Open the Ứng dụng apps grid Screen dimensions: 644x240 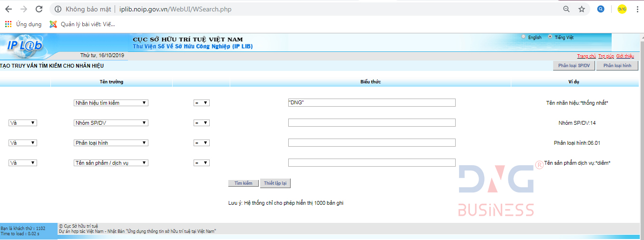(8, 24)
